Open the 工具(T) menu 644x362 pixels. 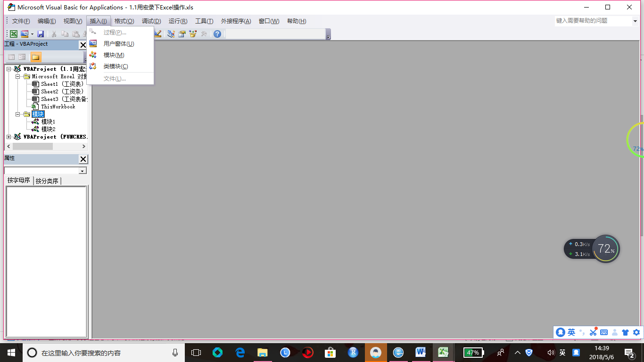[204, 21]
